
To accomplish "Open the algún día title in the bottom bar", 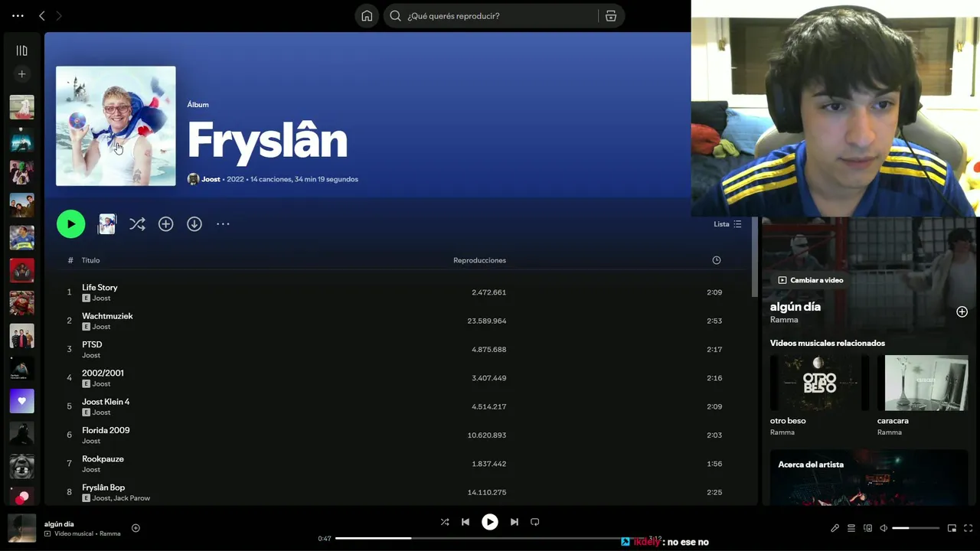I will 59,524.
